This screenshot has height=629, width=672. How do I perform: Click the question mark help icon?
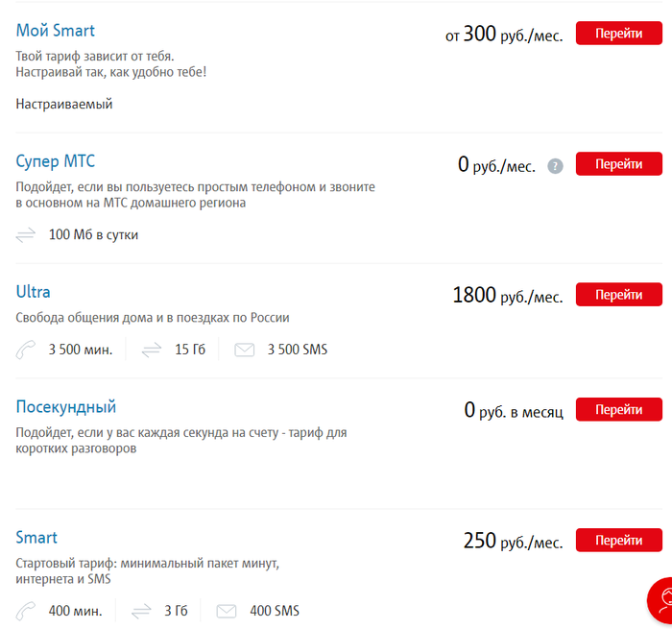(555, 166)
